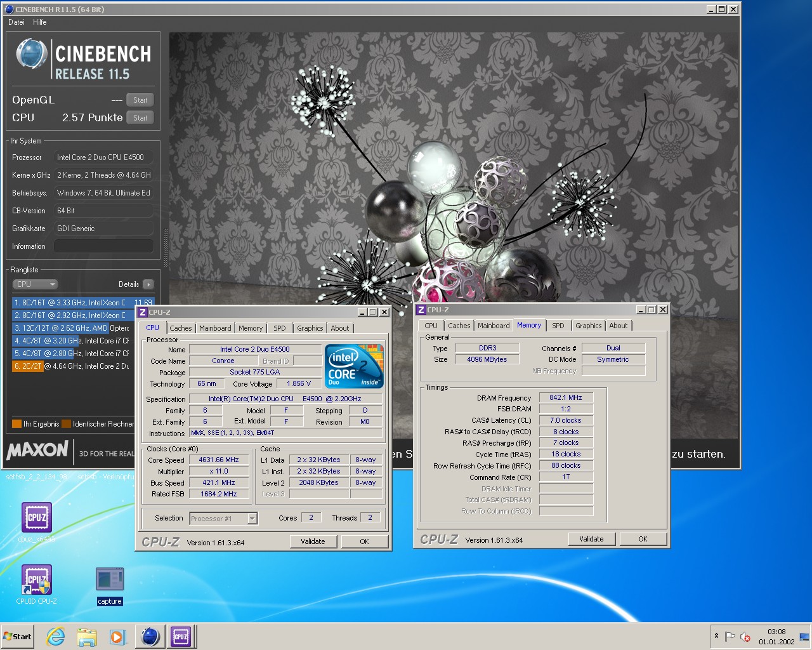Click the Cinebench panel splitter handle
This screenshot has width=812, height=650.
click(166, 248)
